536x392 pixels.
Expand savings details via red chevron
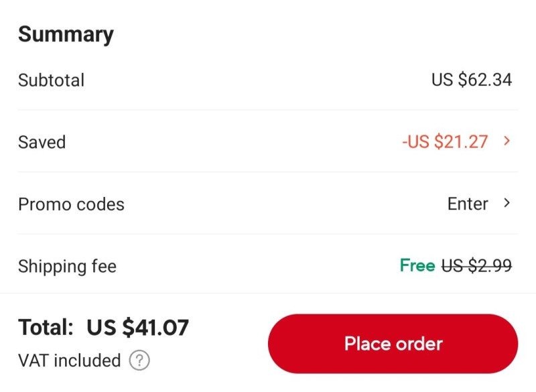coord(507,141)
